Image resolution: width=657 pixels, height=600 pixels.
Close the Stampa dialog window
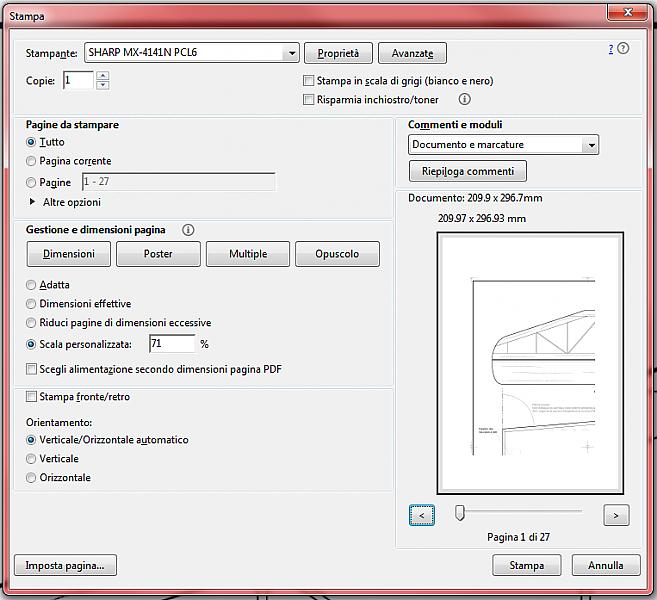pos(626,11)
